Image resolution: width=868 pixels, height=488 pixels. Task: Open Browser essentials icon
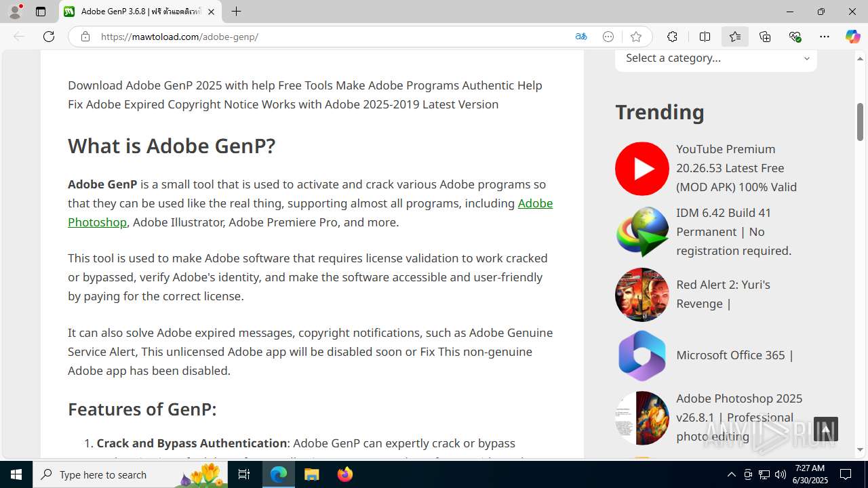[x=795, y=37]
